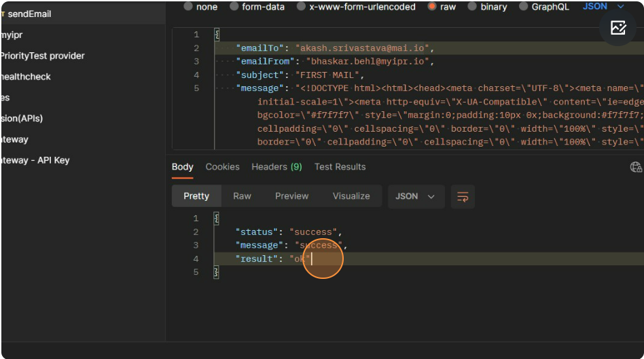Switch to the Headers (9) tab
This screenshot has height=359, width=644.
[x=276, y=167]
